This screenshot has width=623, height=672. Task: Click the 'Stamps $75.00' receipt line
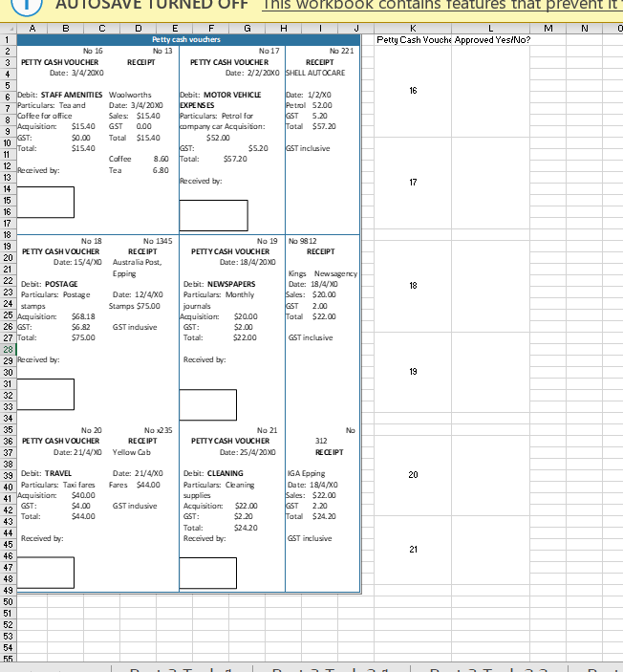click(x=134, y=306)
